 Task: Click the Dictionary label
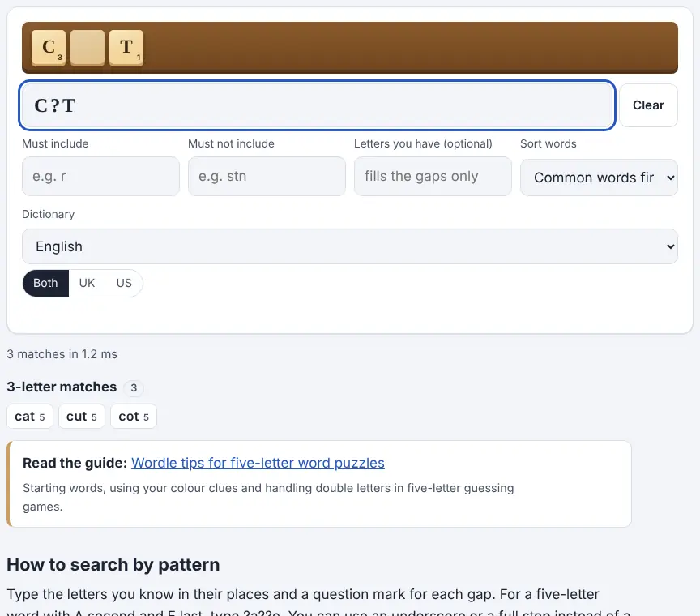coord(49,215)
